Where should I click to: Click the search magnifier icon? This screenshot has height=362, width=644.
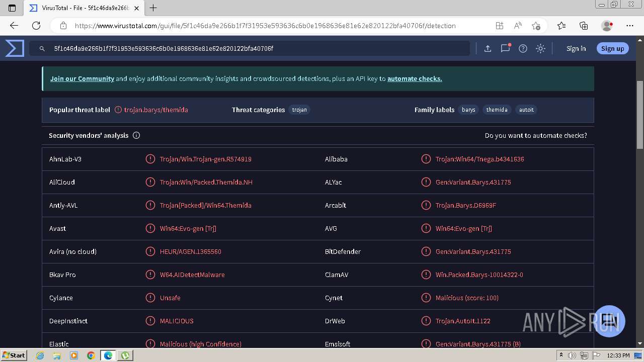pyautogui.click(x=42, y=49)
